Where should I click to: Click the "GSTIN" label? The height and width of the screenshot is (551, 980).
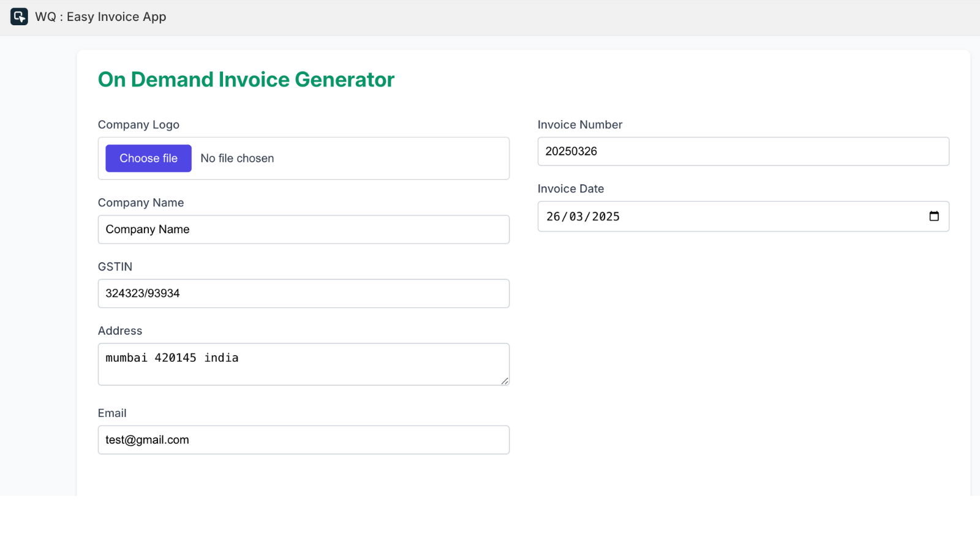click(x=115, y=267)
